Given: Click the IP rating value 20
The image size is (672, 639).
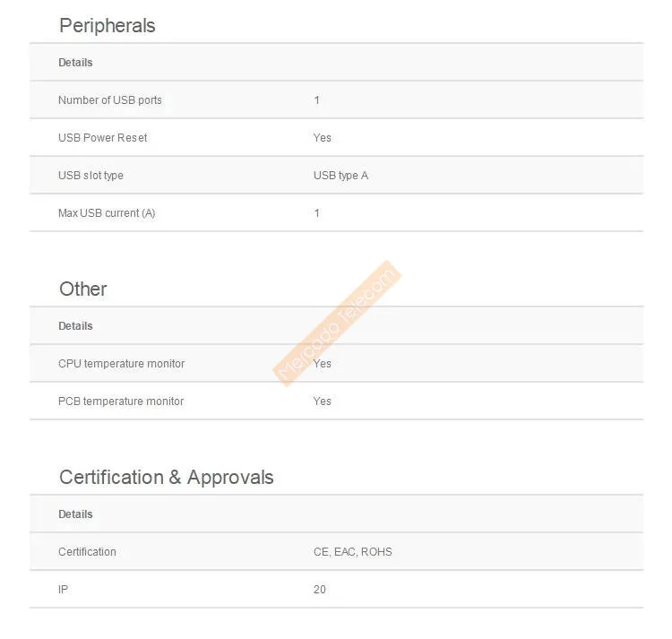Looking at the screenshot, I should click(x=320, y=590).
